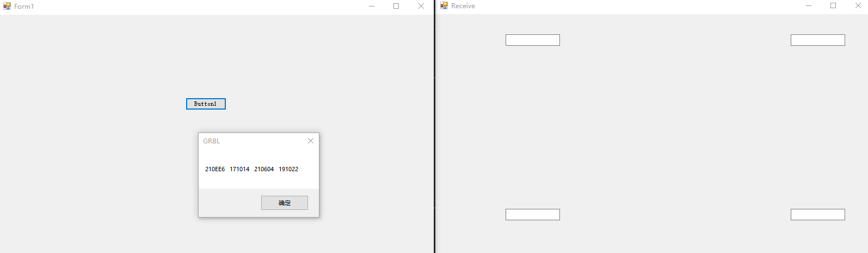This screenshot has height=253, width=868.
Task: Close the GRBL message dialog
Action: (x=311, y=141)
